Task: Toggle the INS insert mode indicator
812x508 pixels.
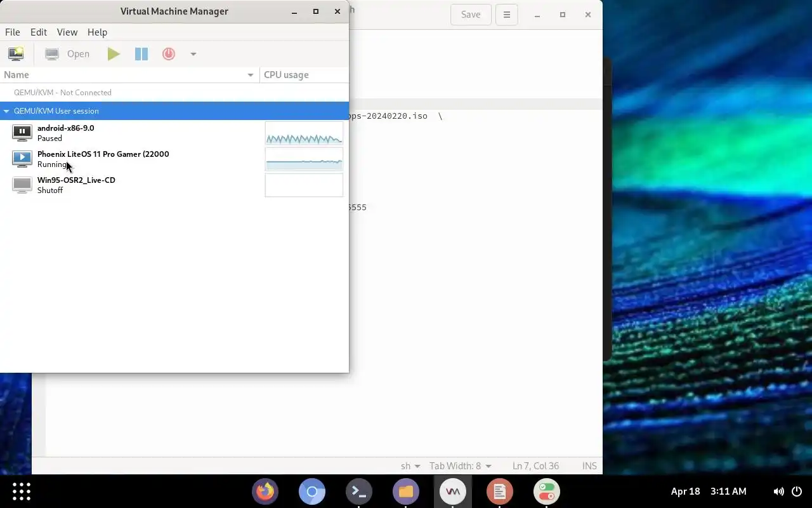Action: click(589, 466)
